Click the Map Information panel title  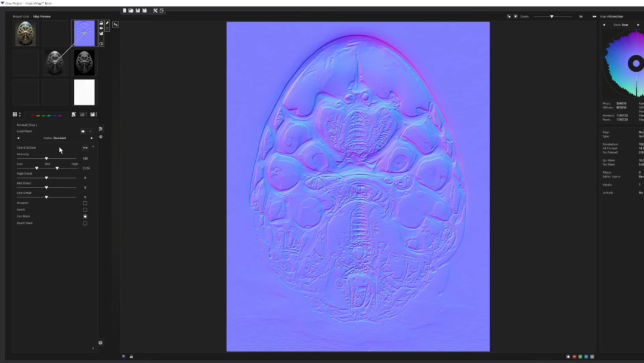pyautogui.click(x=612, y=17)
